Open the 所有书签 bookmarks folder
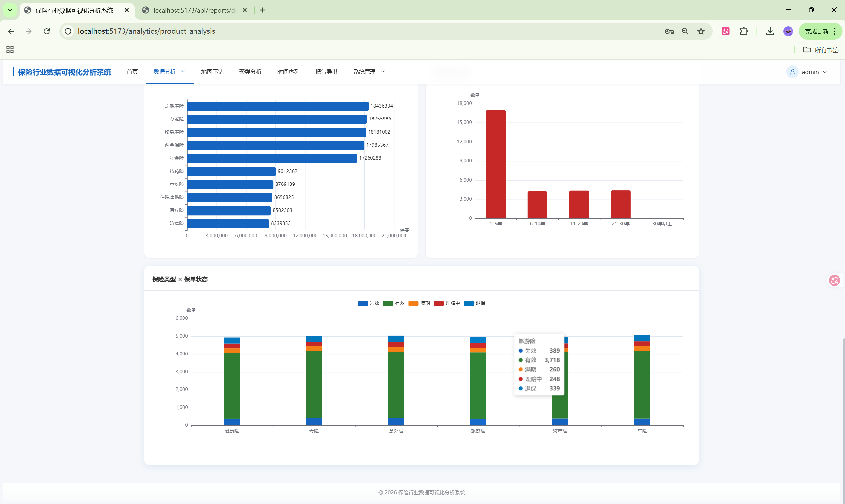This screenshot has height=504, width=845. click(821, 50)
